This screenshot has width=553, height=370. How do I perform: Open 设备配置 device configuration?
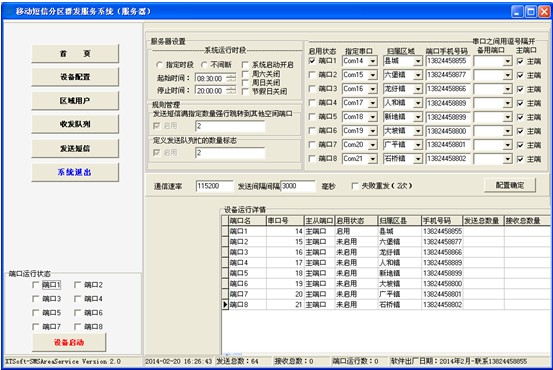pos(75,77)
